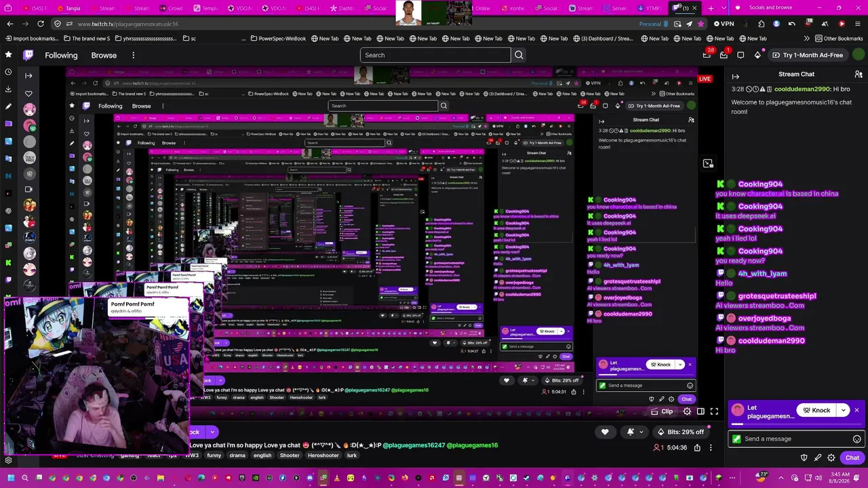Open the Knock button dropdown arrow

pos(844,411)
